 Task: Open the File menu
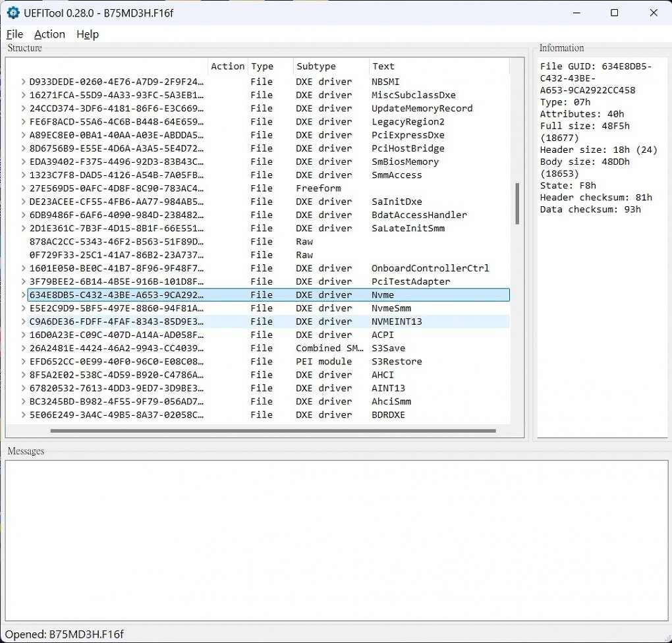[x=14, y=34]
